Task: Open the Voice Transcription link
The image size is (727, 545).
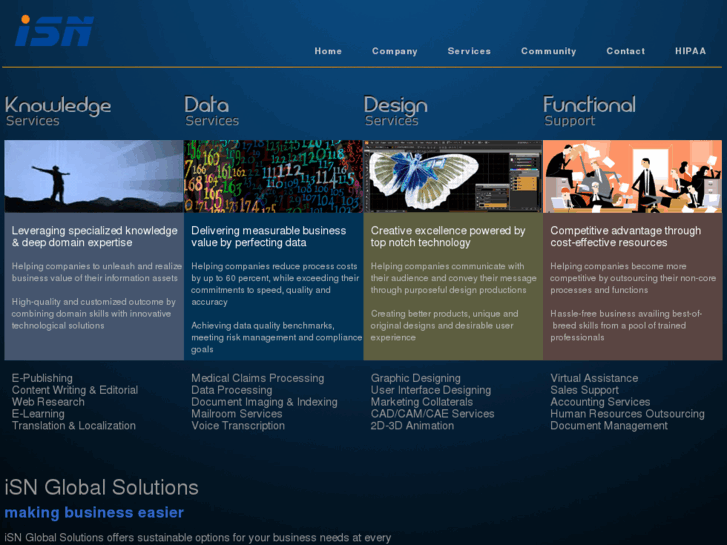Action: click(238, 425)
